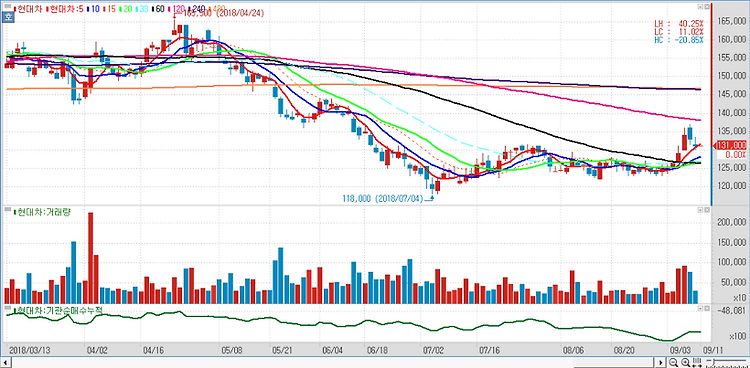Click the 04/02 date axis label
This screenshot has width=750, height=368.
point(97,350)
